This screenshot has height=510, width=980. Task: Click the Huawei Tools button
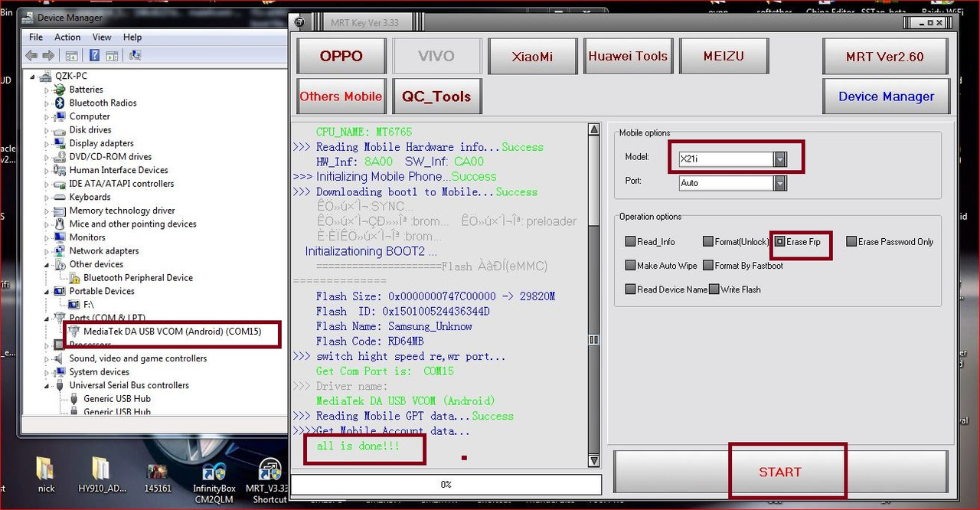(628, 56)
